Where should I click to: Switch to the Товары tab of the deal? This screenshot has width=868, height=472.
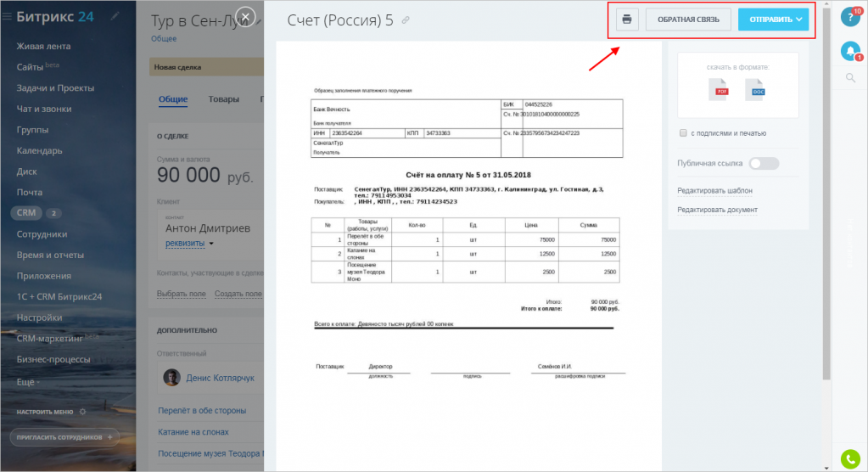tap(224, 99)
